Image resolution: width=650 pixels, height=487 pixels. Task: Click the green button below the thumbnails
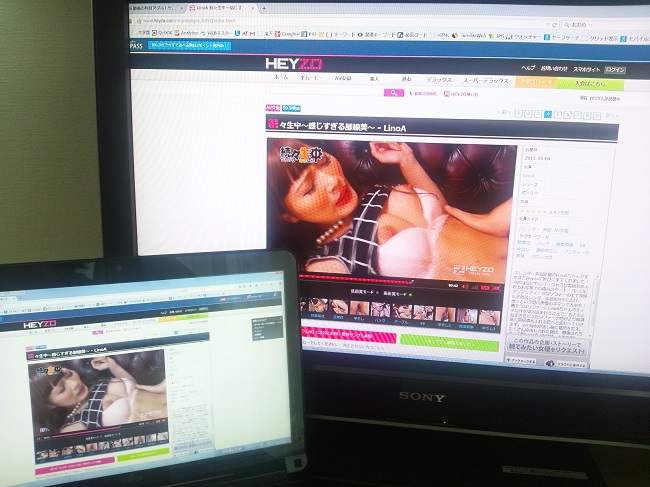(449, 343)
